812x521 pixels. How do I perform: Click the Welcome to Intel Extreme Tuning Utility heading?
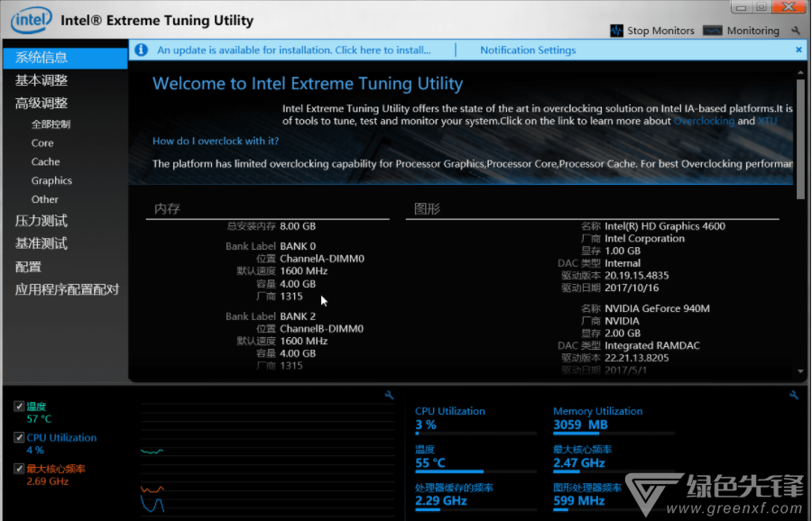click(x=308, y=84)
